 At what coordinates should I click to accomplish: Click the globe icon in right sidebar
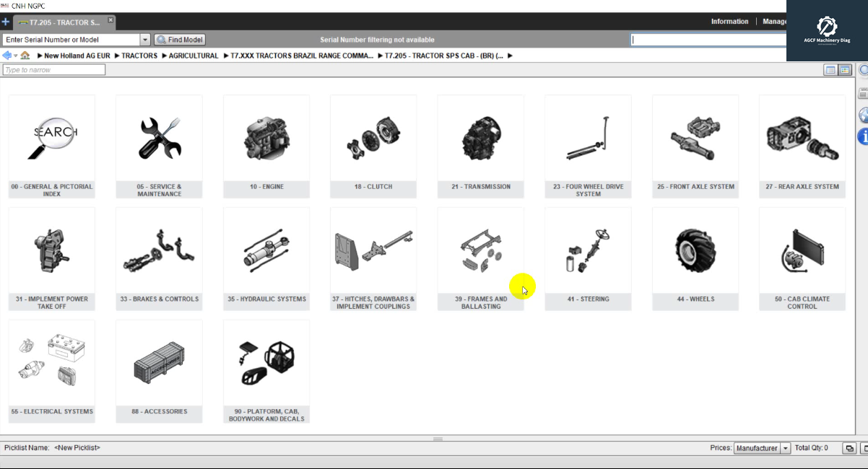coord(863,115)
